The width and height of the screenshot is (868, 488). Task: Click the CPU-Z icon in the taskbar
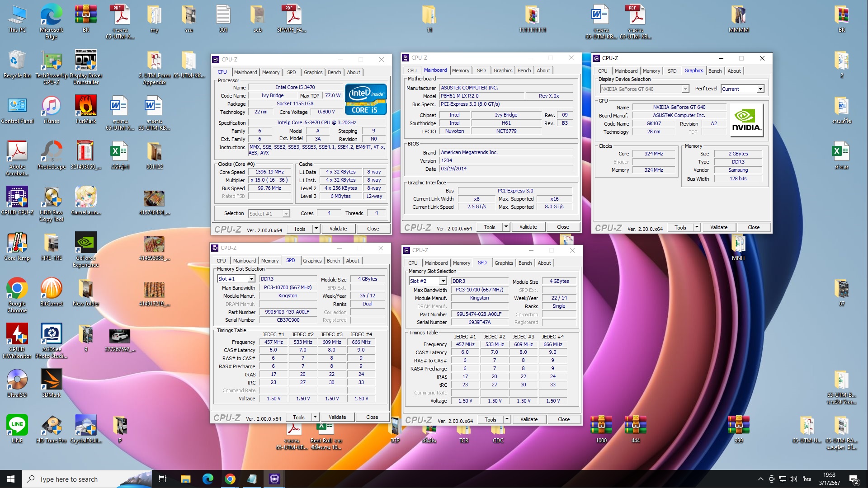click(274, 479)
